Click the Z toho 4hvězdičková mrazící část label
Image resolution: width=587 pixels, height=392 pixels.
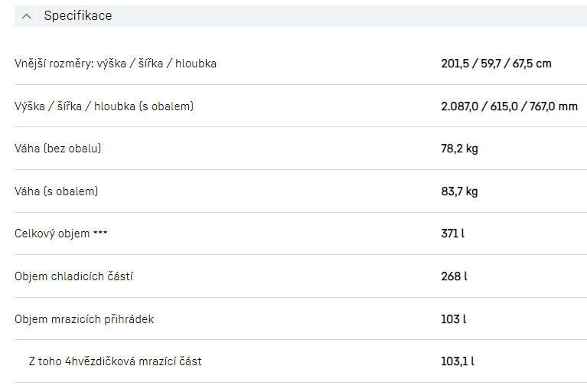(115, 361)
